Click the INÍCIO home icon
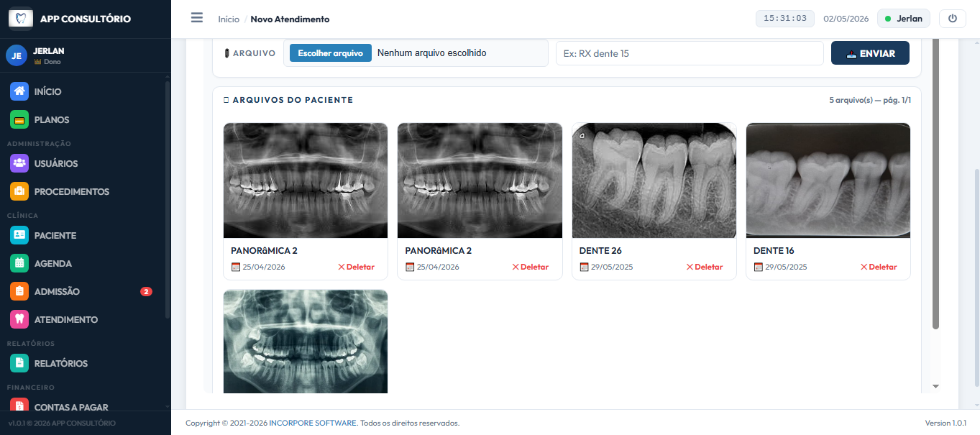Viewport: 980px width, 435px height. point(19,91)
